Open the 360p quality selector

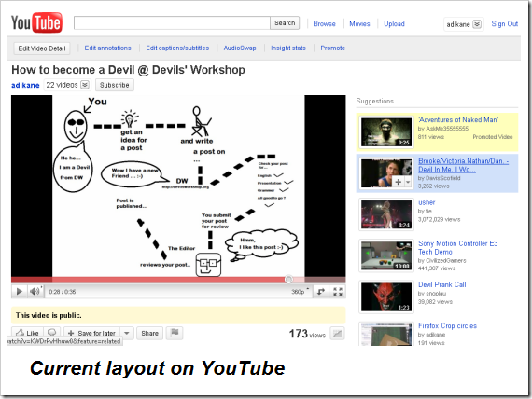coord(301,292)
